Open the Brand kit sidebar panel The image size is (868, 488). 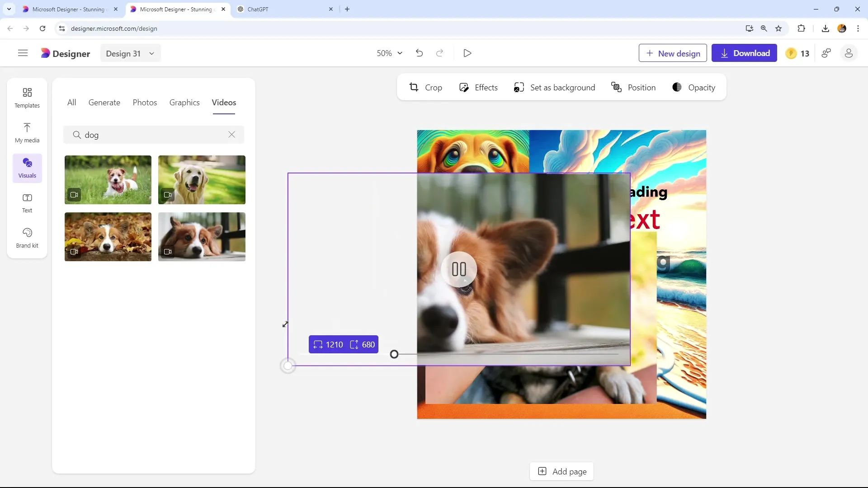tap(27, 238)
